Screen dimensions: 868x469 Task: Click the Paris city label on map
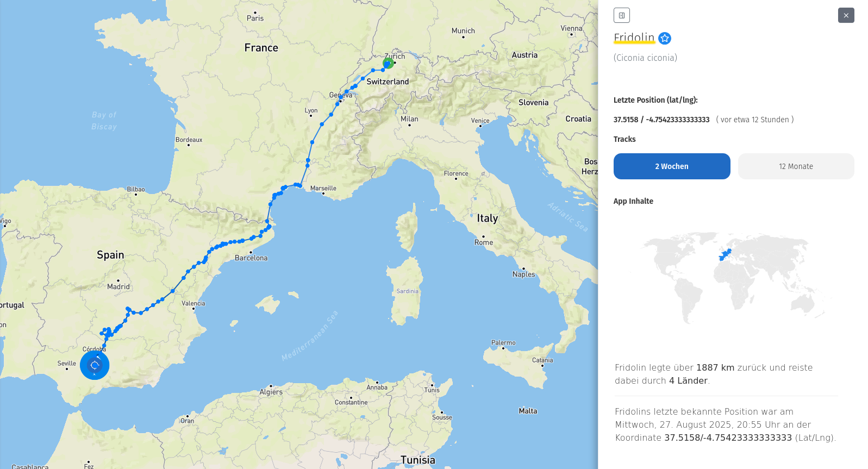tap(255, 18)
